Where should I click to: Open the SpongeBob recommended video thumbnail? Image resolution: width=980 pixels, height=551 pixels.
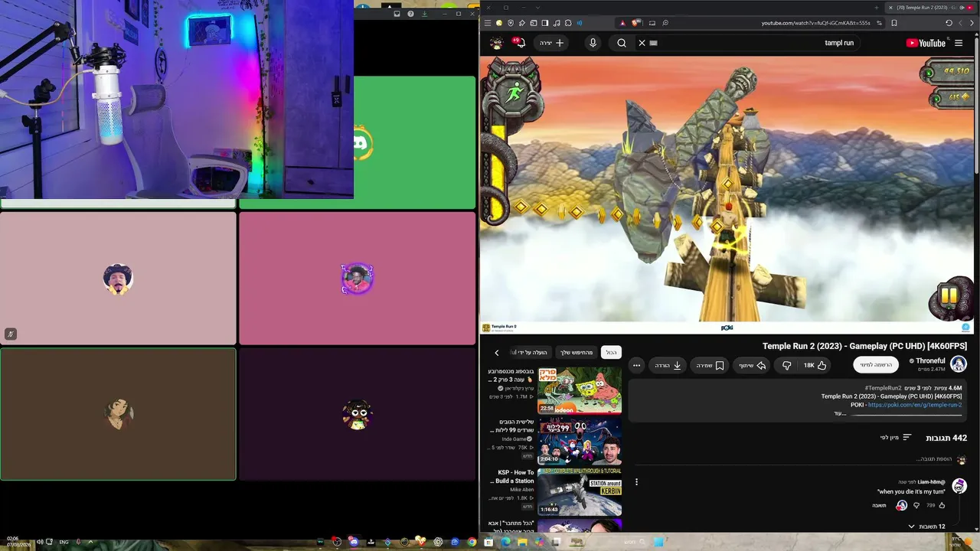pyautogui.click(x=580, y=390)
